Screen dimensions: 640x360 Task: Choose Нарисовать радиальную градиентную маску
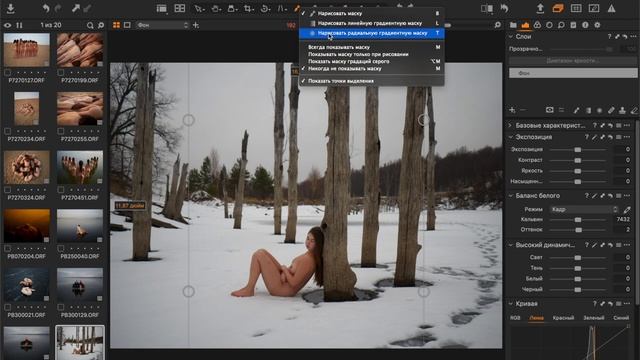click(x=372, y=33)
